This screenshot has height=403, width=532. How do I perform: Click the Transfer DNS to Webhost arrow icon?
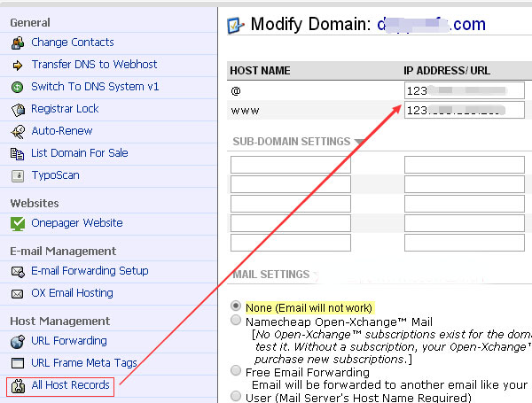[17, 65]
